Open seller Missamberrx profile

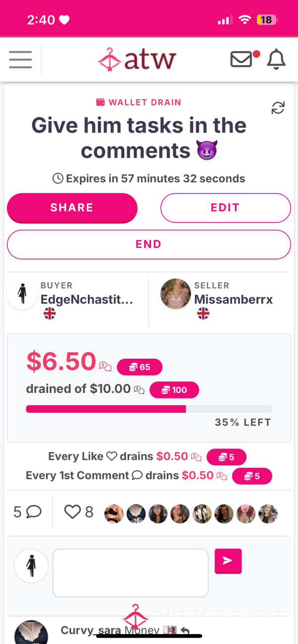(233, 299)
